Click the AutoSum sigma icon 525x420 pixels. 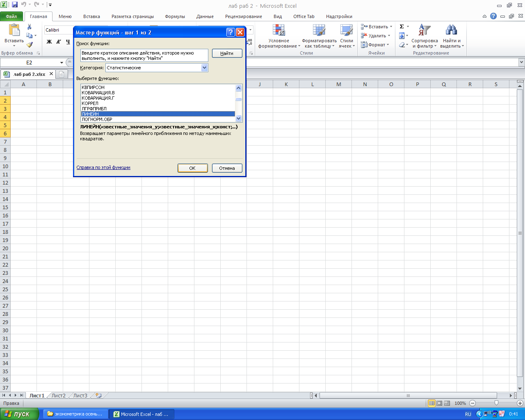(x=402, y=27)
